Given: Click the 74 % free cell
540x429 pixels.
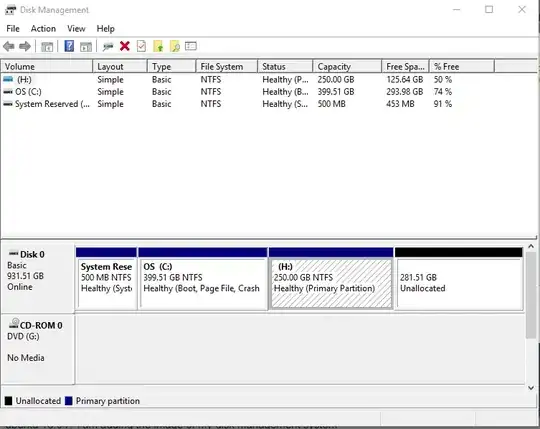Looking at the screenshot, I should point(443,92).
